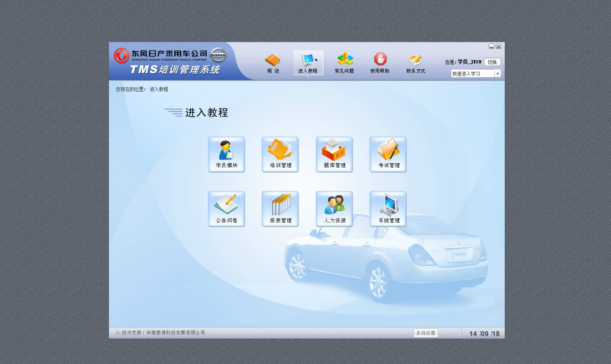Screen dimensions: 611x364
Task: Open the 常见问题 navigation tab
Action: coord(344,63)
